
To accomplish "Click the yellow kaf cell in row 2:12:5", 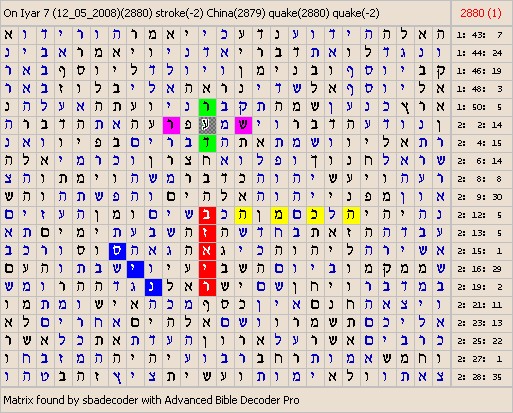I will tap(315, 215).
